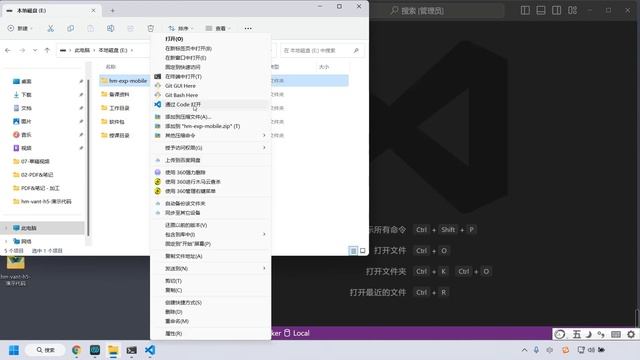Click Local remote indicator in VS Code status bar
Image resolution: width=640 pixels, height=360 pixels.
click(x=297, y=333)
